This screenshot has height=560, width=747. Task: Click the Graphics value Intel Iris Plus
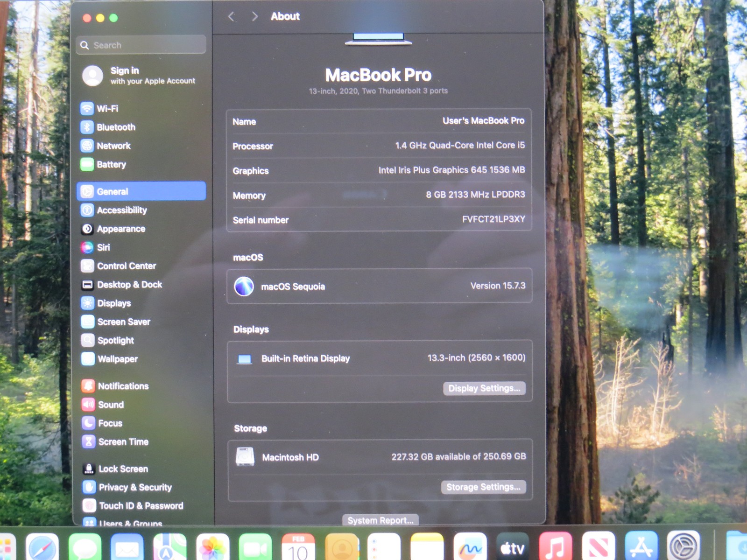tap(451, 170)
